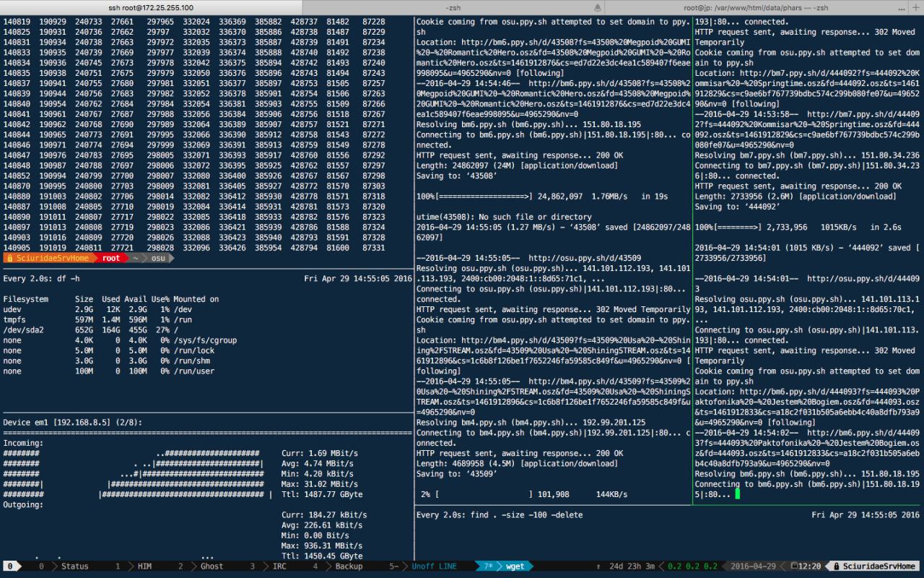Viewport: 924px width, 578px height.
Task: Select tmux window 3 IRC
Action: coord(269,566)
